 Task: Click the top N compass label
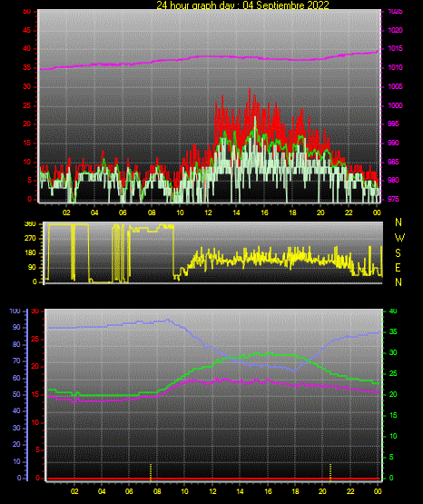coord(398,222)
